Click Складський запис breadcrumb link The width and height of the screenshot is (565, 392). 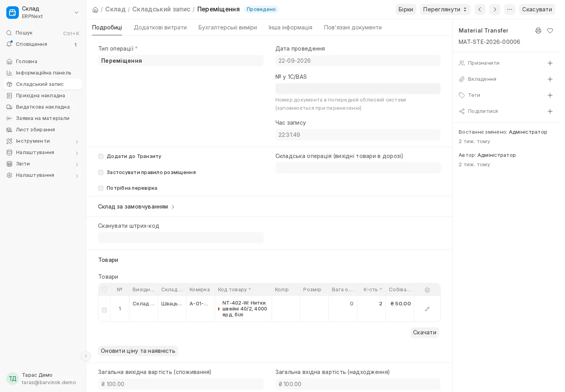(161, 9)
